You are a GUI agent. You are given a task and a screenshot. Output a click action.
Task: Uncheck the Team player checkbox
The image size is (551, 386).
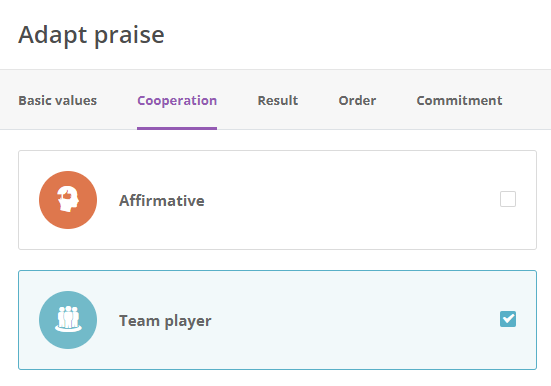coord(508,319)
